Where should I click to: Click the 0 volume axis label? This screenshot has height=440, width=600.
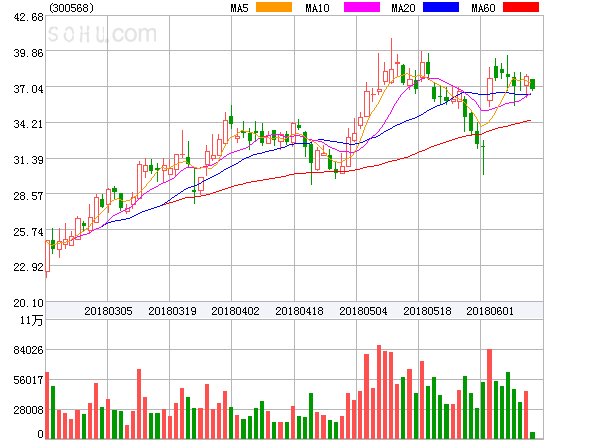click(x=41, y=434)
